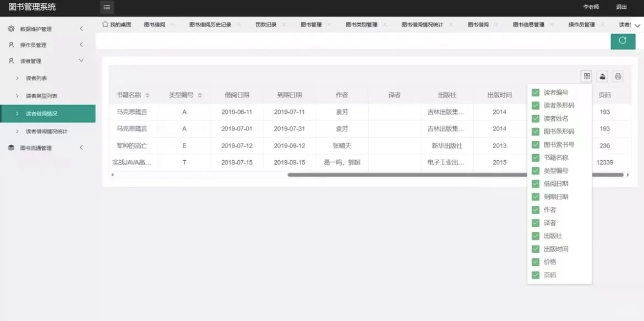Click the green refresh icon

623,41
